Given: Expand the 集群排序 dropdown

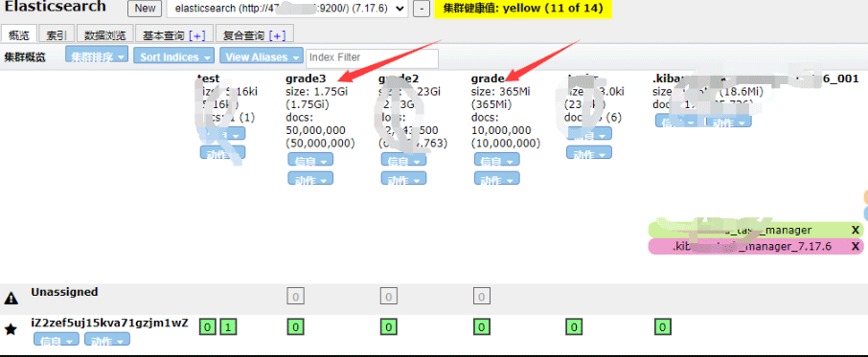Looking at the screenshot, I should pyautogui.click(x=97, y=56).
